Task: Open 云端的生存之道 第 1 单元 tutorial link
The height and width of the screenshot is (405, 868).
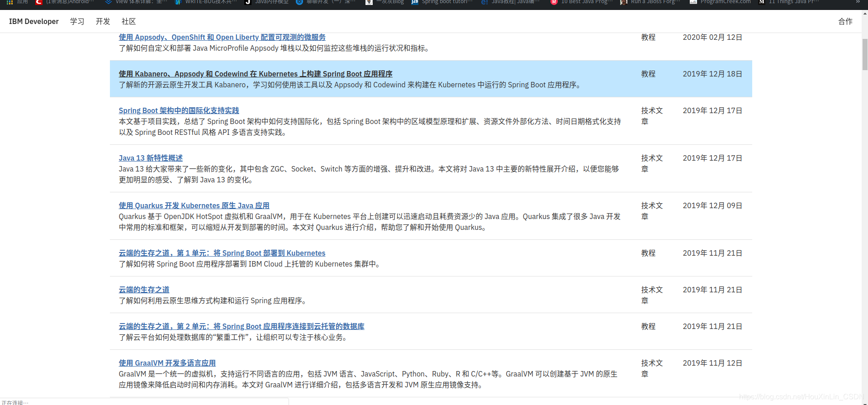Action: [222, 253]
